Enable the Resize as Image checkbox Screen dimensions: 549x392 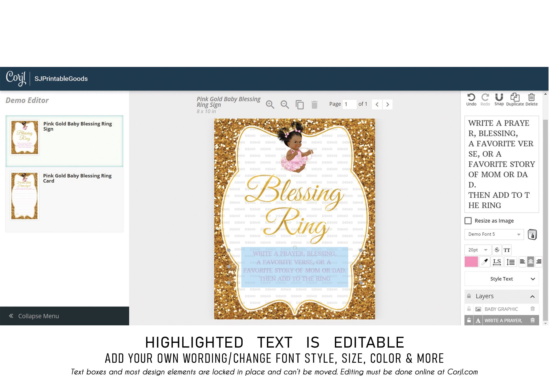pyautogui.click(x=468, y=221)
